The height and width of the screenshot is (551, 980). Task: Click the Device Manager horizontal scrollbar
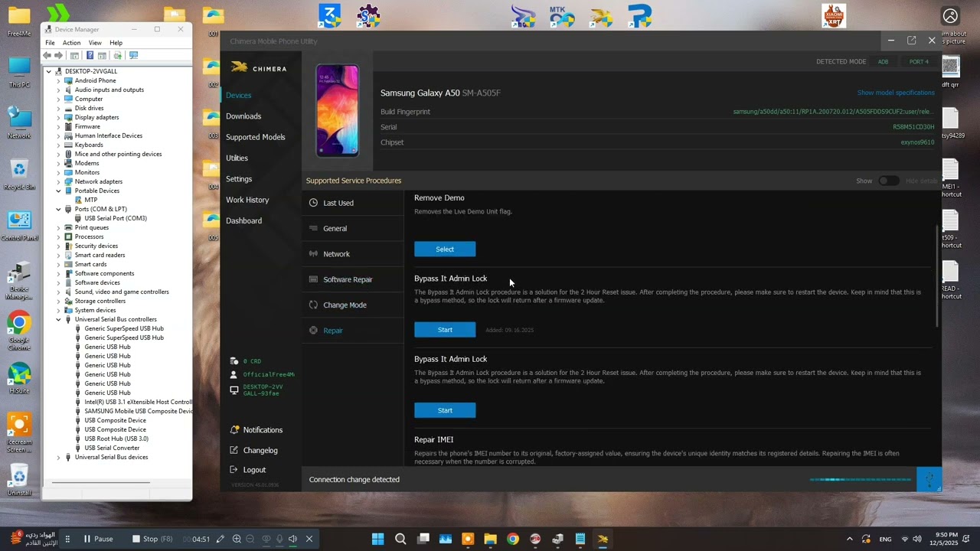click(101, 483)
